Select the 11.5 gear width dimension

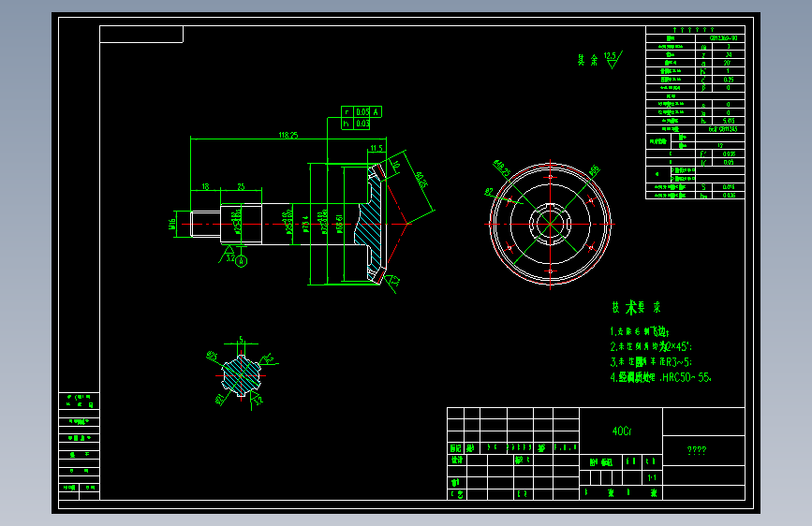tap(376, 148)
